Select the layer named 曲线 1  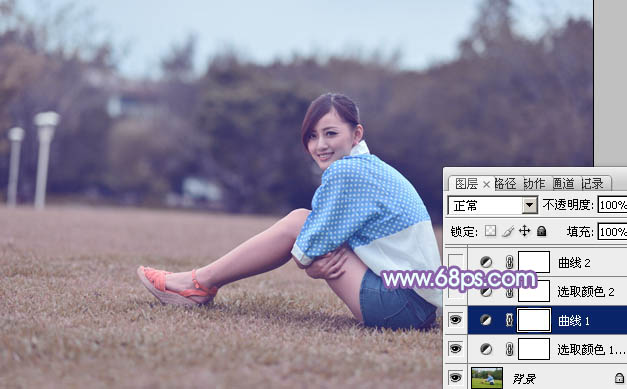tap(574, 321)
